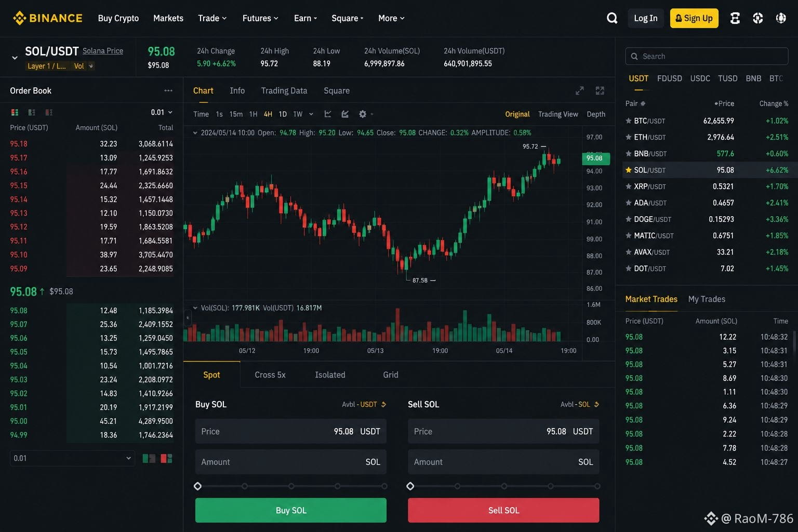Click the star beside ETH/USDT pair
The height and width of the screenshot is (532, 798).
tap(629, 137)
